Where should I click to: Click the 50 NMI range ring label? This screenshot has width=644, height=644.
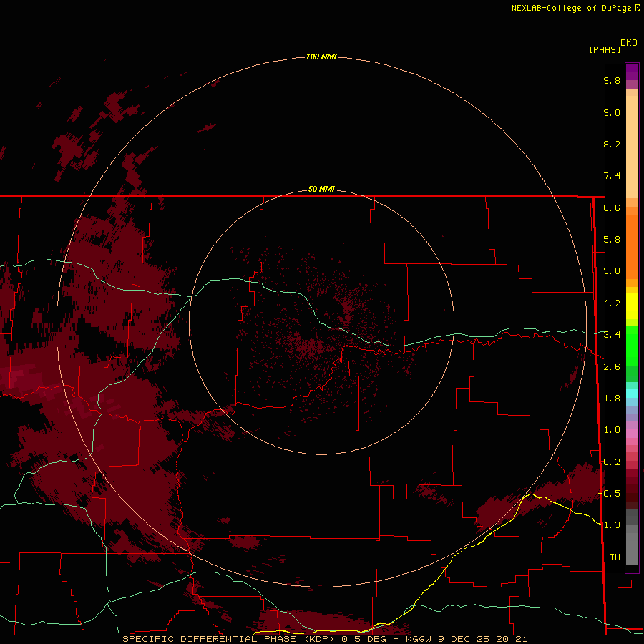point(321,189)
